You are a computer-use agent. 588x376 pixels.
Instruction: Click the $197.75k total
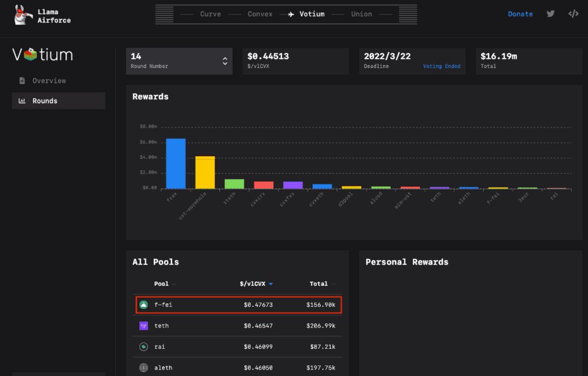coord(320,368)
